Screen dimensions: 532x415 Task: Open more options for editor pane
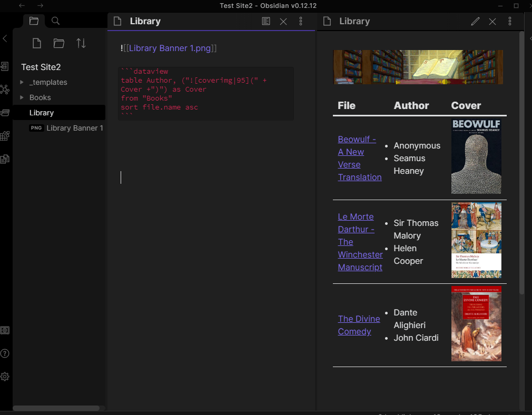(301, 22)
